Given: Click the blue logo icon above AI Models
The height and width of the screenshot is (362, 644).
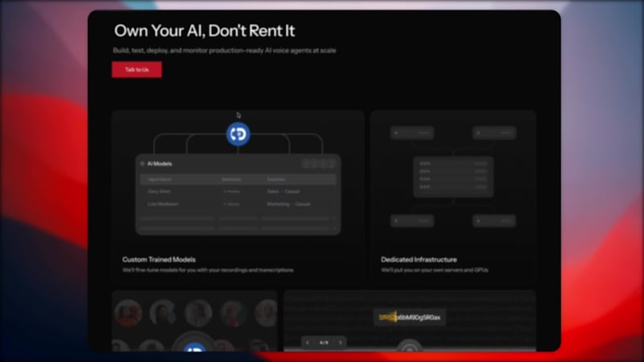Looking at the screenshot, I should (x=238, y=134).
